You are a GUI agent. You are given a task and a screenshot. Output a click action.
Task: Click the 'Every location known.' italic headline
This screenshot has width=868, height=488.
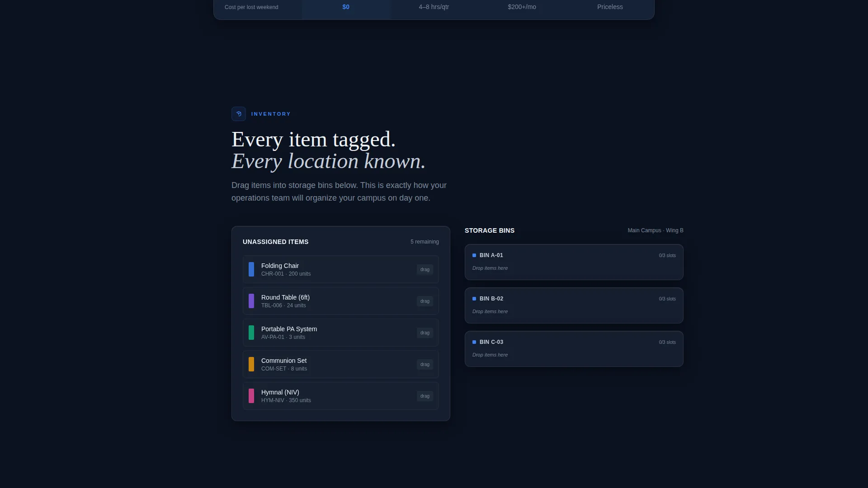point(329,161)
